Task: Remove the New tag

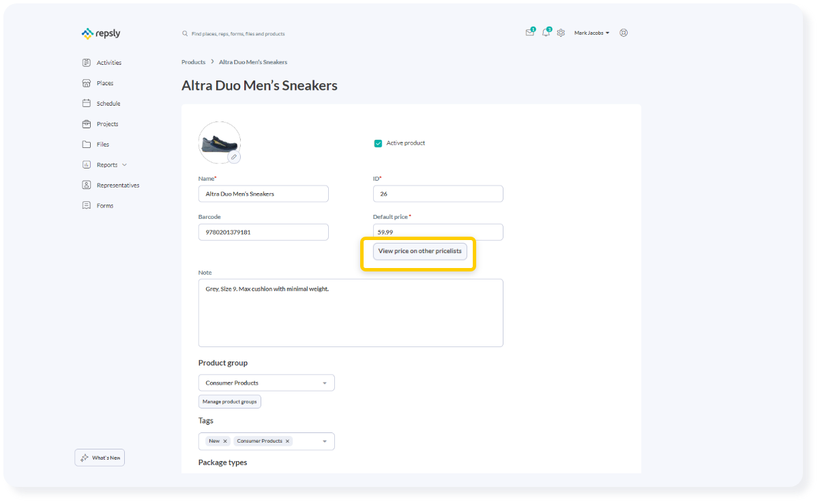Action: [225, 441]
